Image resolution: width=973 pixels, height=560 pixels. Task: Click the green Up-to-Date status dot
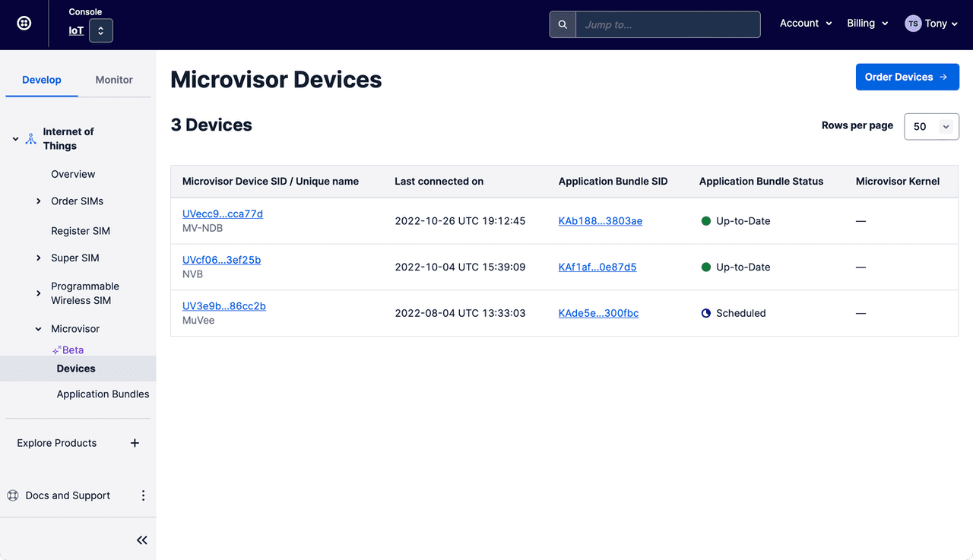[707, 221]
